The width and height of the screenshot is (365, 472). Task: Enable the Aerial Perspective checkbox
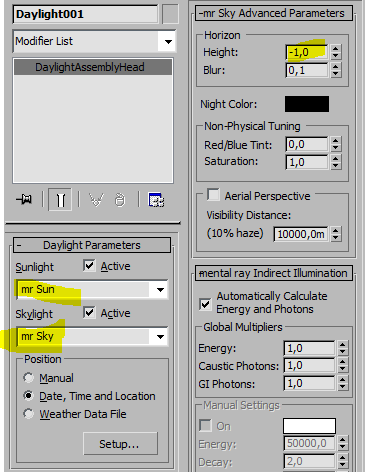[213, 195]
